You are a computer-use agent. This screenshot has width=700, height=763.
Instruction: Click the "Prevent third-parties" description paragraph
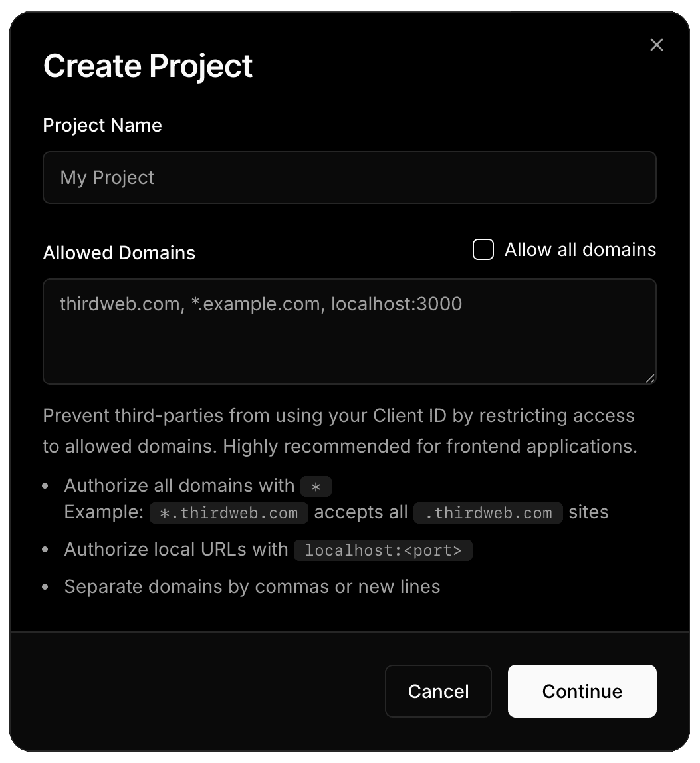[x=339, y=431]
